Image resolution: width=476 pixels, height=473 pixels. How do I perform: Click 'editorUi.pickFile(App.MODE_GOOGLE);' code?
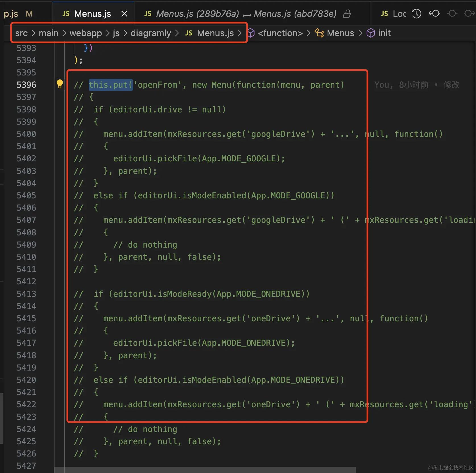point(199,159)
